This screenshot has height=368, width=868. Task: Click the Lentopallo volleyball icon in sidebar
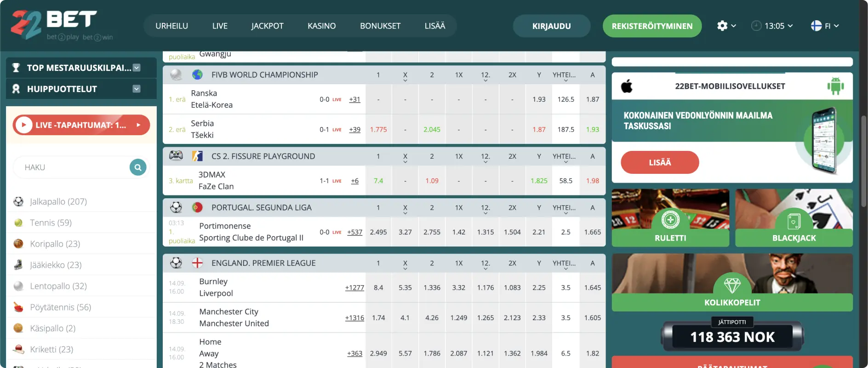[x=18, y=286]
